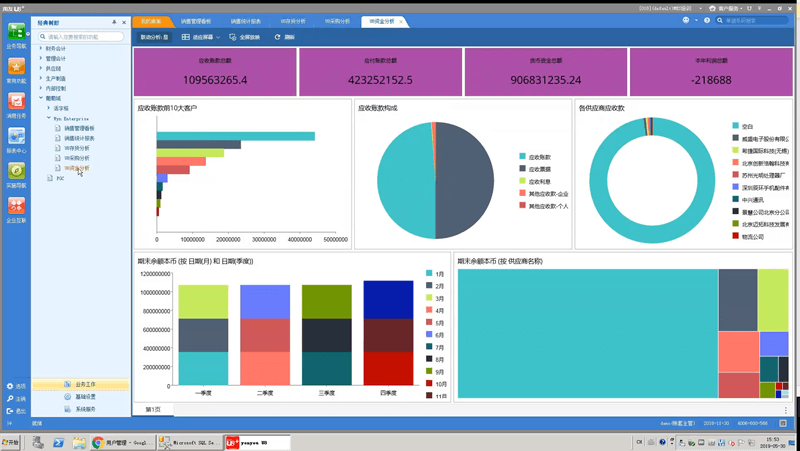
Task: Open the 消息任务 sidebar icon
Action: pos(16,102)
